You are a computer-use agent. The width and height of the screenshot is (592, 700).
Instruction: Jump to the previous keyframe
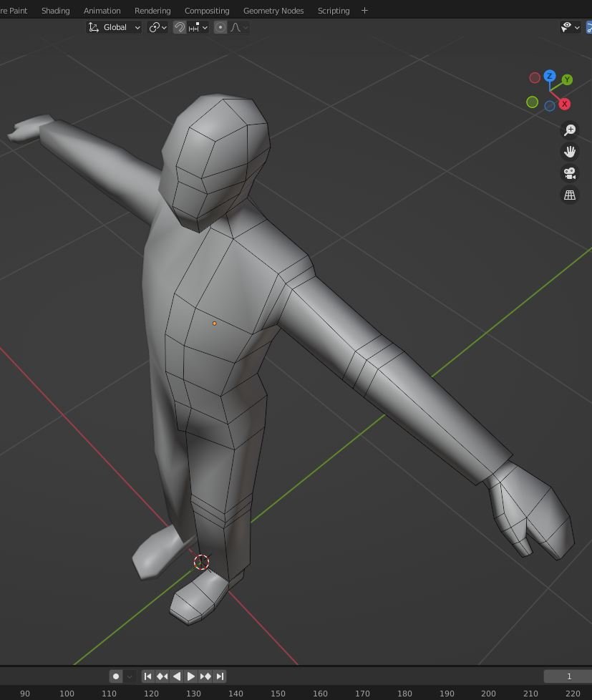tap(162, 676)
